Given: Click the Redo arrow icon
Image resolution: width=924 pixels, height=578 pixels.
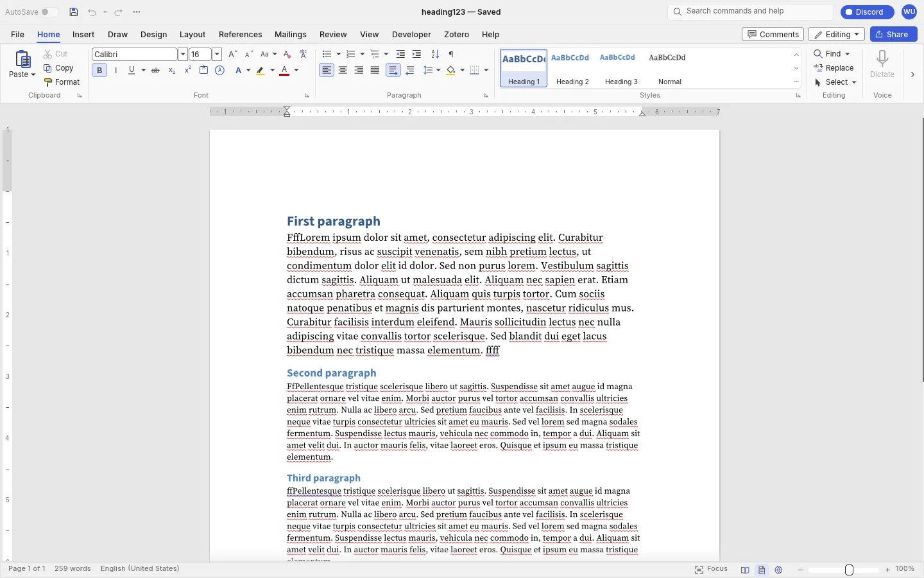Looking at the screenshot, I should [119, 12].
